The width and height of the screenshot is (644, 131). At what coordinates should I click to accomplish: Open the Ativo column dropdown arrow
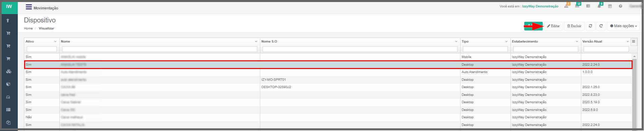point(55,42)
